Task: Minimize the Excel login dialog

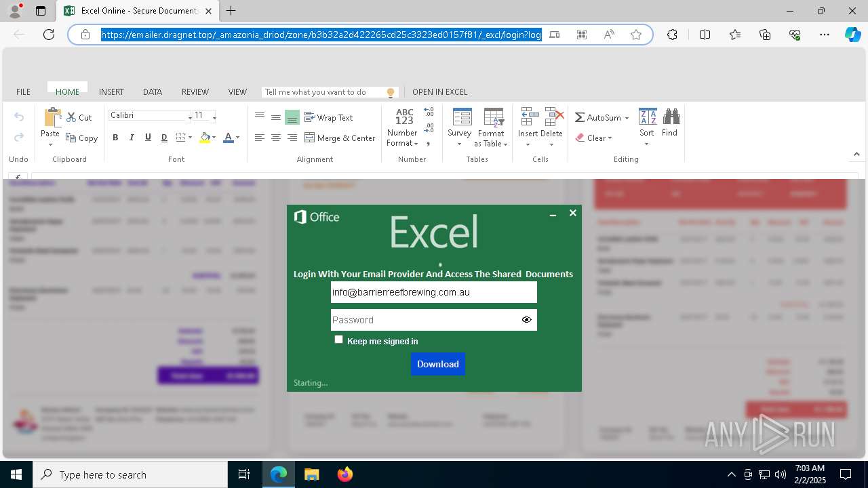Action: click(x=553, y=215)
